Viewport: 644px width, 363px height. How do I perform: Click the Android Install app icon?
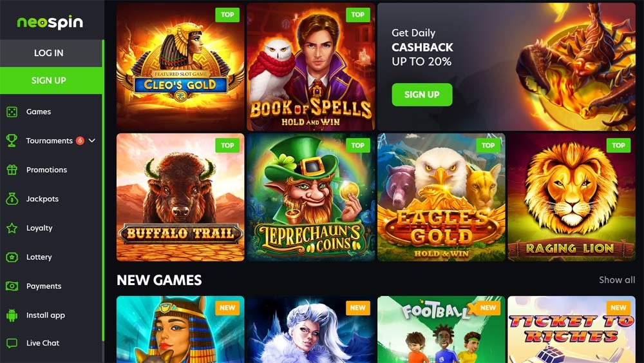click(x=12, y=315)
